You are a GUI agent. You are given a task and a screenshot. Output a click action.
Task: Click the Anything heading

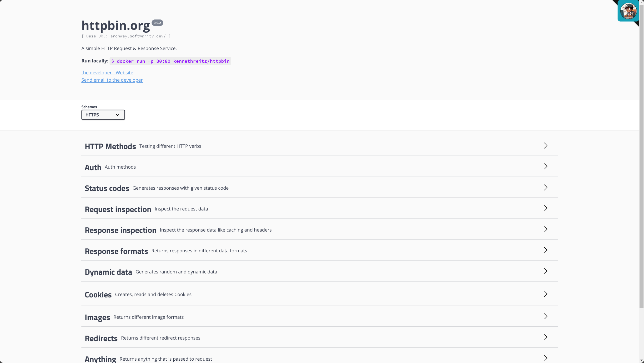100,359
